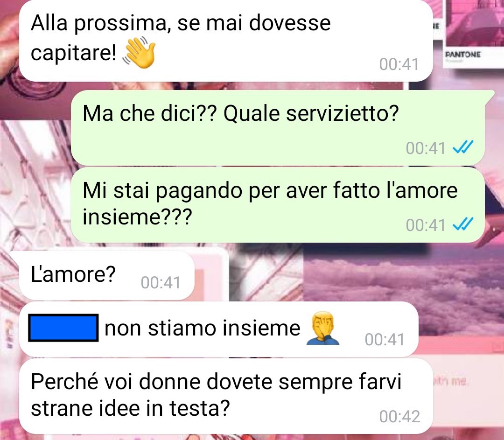The width and height of the screenshot is (504, 440).
Task: Select the 'Mi stai pagando per aver fatto l'amore' message
Action: point(278,205)
